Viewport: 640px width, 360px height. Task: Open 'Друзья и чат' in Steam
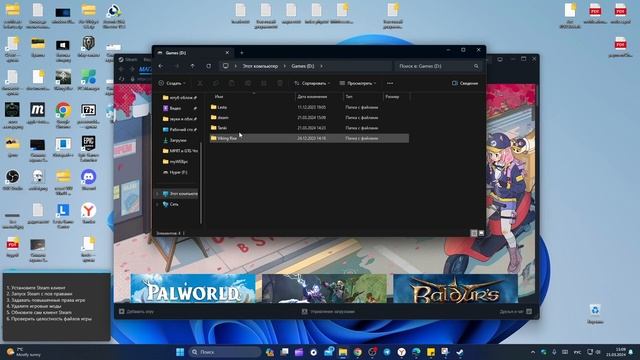tap(516, 311)
